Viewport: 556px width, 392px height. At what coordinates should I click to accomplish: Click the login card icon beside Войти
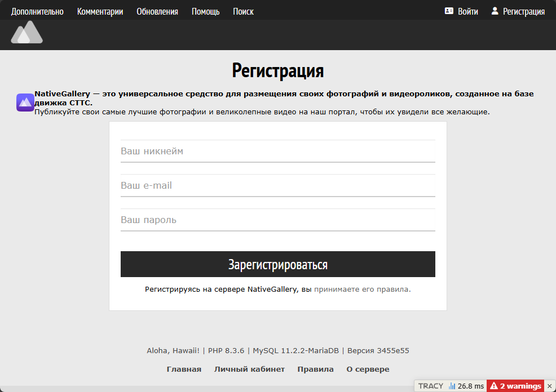coord(449,11)
